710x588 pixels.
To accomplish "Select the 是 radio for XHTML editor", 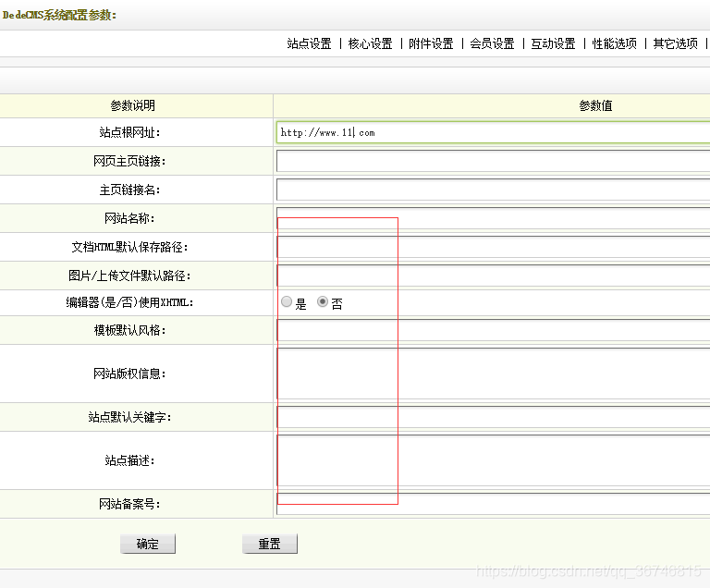I will pyautogui.click(x=287, y=301).
